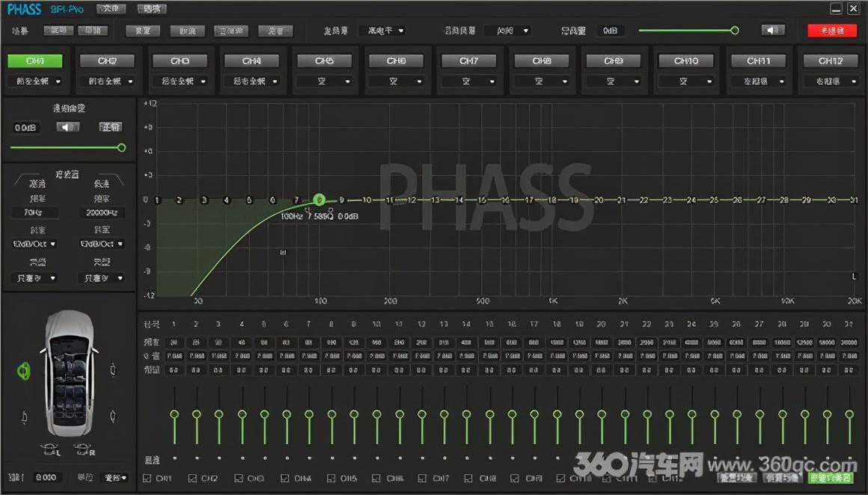Click the high-pass frequency 70Hz input field
The image size is (868, 495).
click(37, 213)
